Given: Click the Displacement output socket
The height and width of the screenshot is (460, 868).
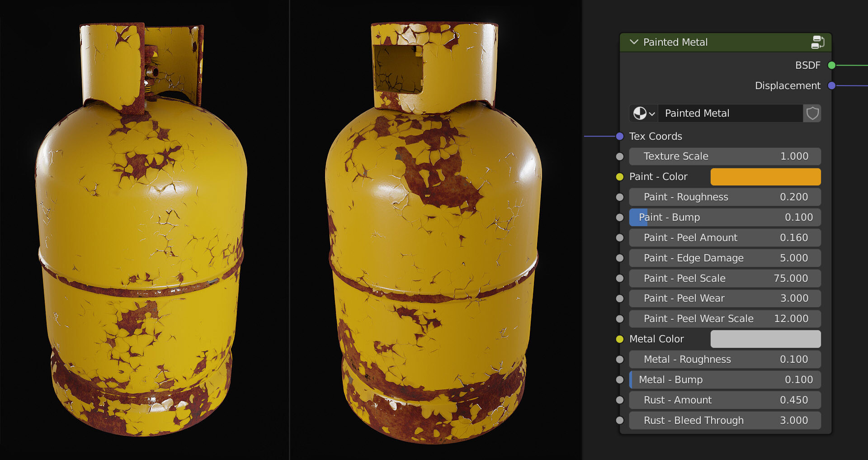Looking at the screenshot, I should tap(831, 85).
